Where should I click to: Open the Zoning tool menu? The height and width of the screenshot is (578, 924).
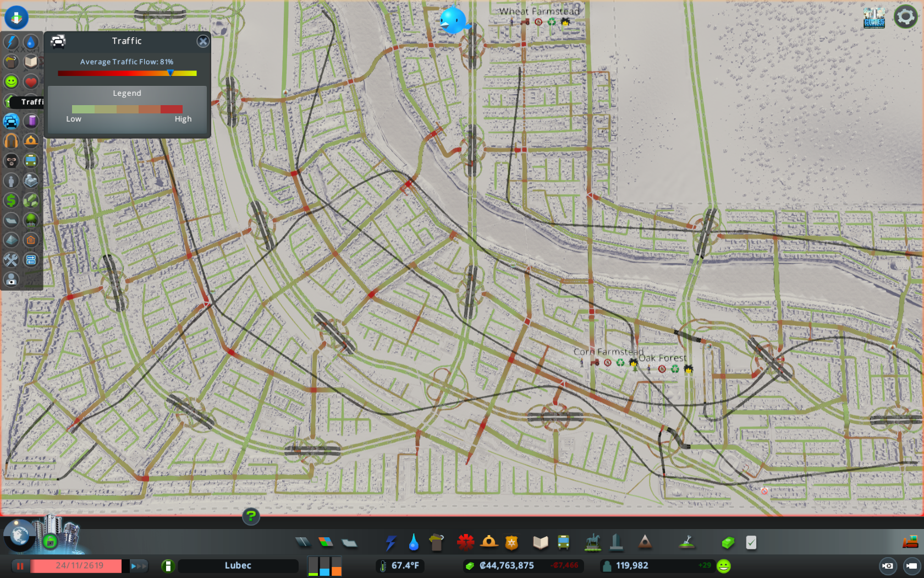(326, 543)
